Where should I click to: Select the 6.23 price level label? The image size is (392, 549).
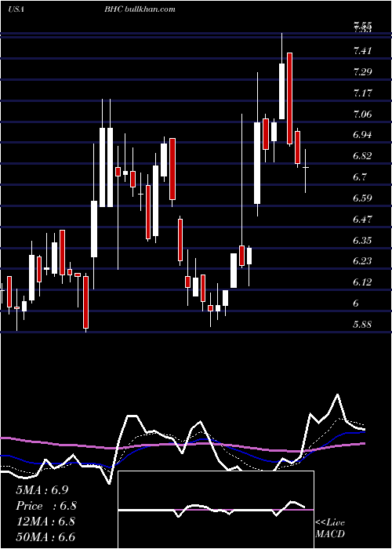[x=362, y=261]
